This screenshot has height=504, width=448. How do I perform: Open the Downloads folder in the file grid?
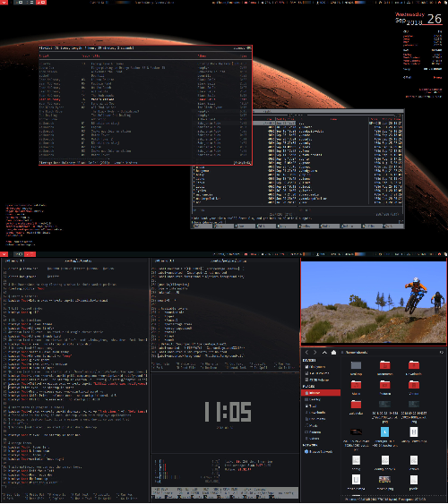(414, 365)
